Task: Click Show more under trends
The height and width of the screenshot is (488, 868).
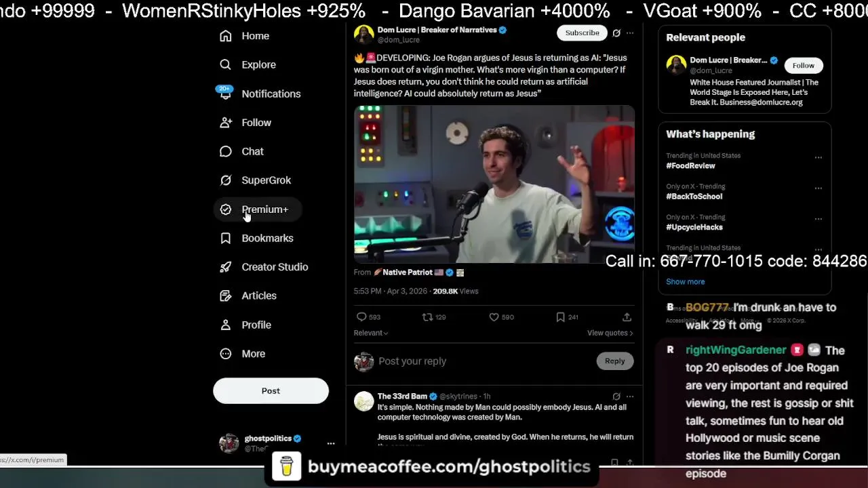Action: [685, 281]
